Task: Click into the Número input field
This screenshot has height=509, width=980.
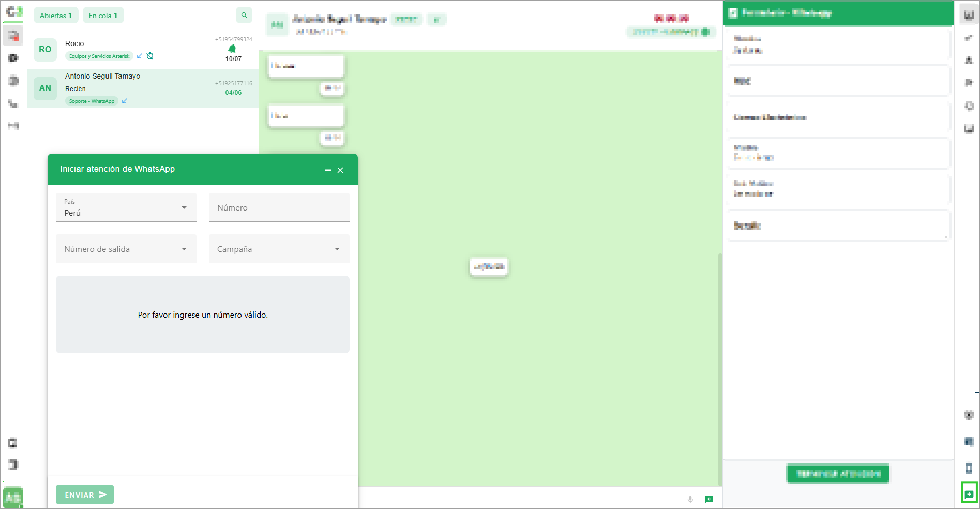Action: pyautogui.click(x=279, y=207)
